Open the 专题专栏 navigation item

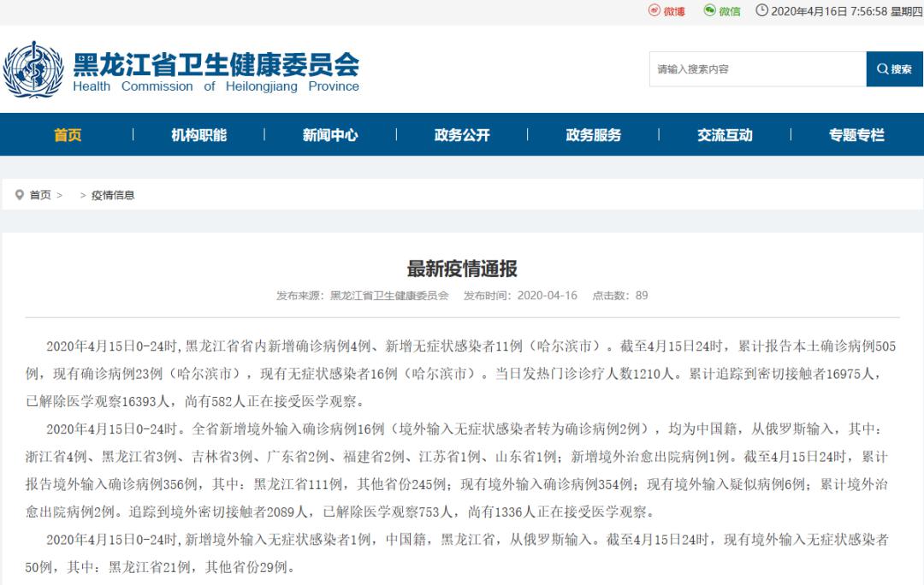click(x=856, y=135)
